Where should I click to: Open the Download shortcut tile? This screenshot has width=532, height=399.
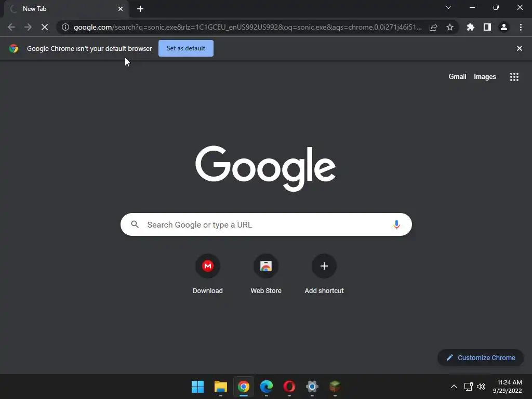click(x=208, y=274)
